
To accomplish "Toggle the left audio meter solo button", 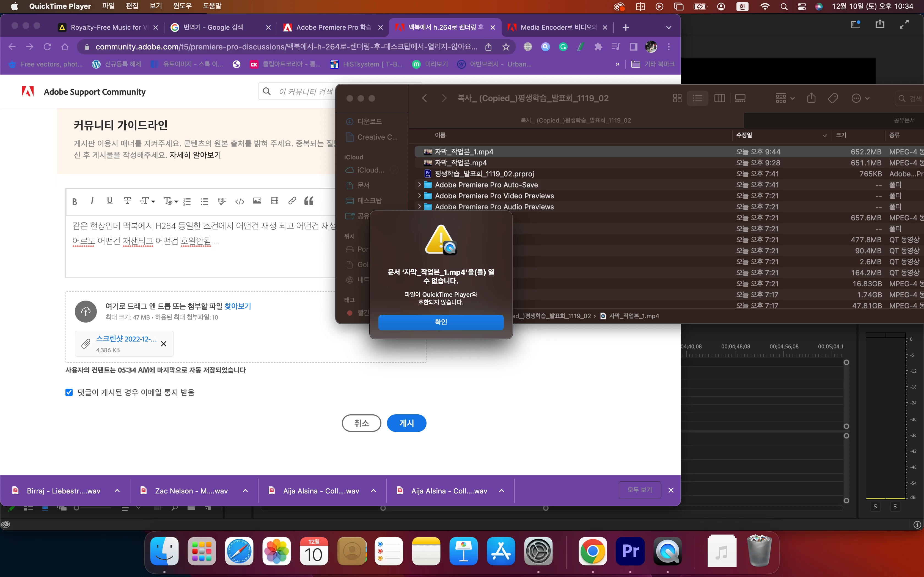I will [x=875, y=506].
